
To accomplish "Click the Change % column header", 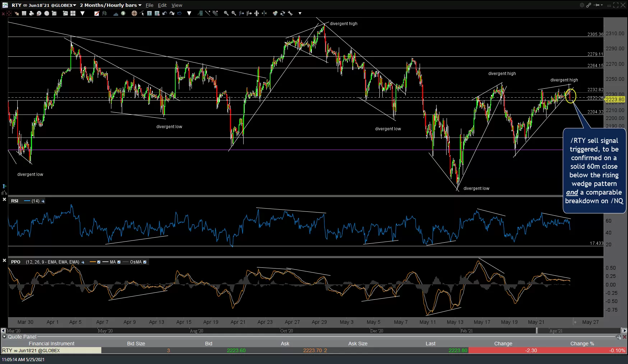I will [582, 344].
